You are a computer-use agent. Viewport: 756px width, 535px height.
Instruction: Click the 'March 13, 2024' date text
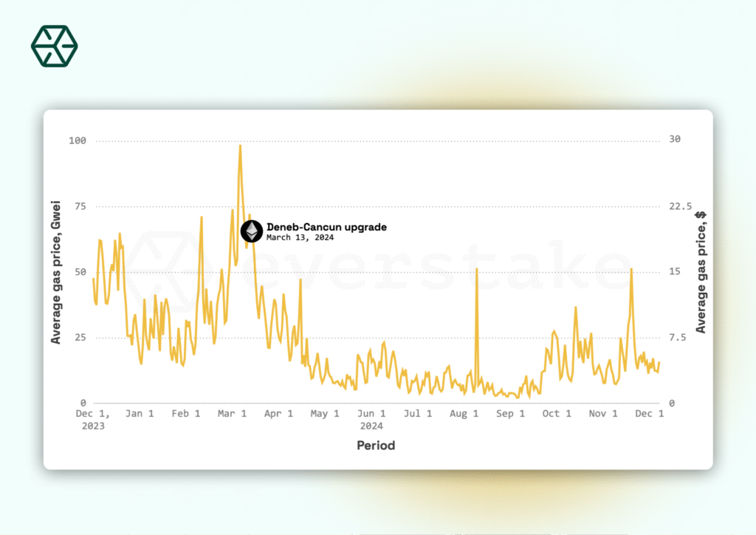click(300, 237)
